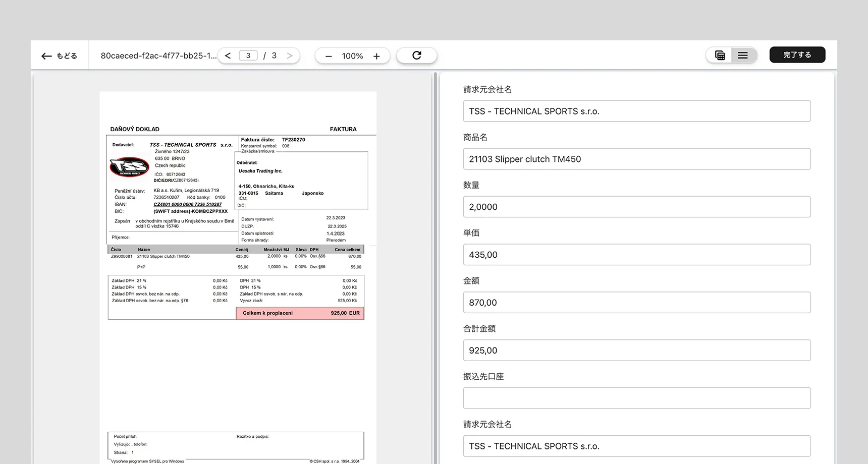Screen dimensions: 868x464
Task: Click the 金額 field with 870,00
Action: [x=637, y=303]
